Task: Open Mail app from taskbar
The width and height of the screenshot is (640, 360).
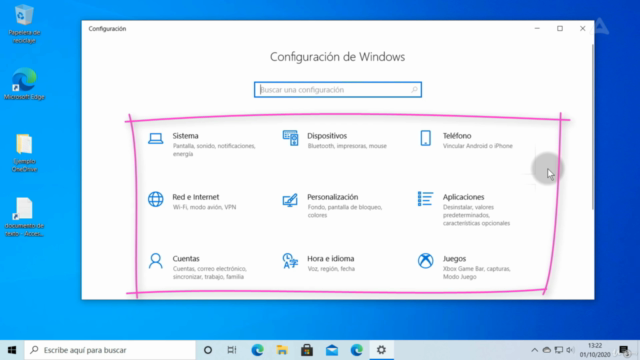Action: point(332,350)
